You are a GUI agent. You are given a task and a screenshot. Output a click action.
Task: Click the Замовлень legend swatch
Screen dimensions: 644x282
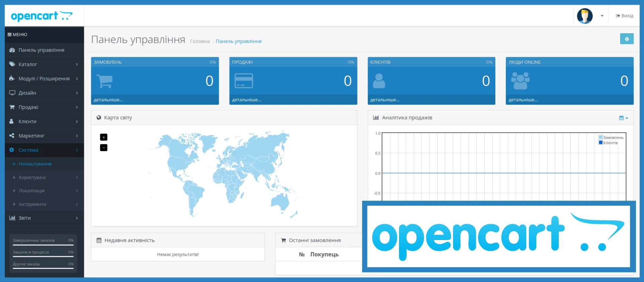coord(601,137)
